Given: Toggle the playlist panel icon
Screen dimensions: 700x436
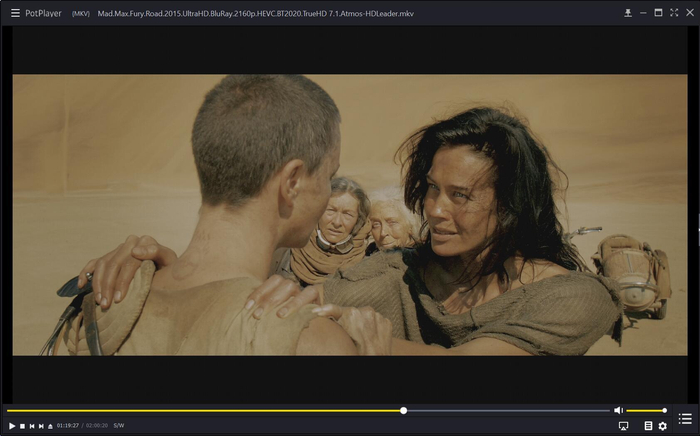Looking at the screenshot, I should [x=685, y=419].
